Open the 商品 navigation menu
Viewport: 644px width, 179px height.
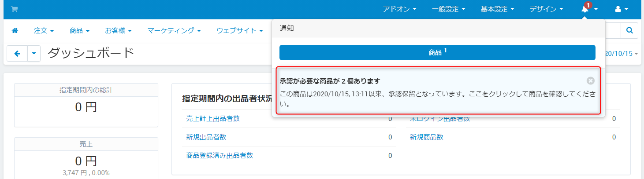pos(79,31)
